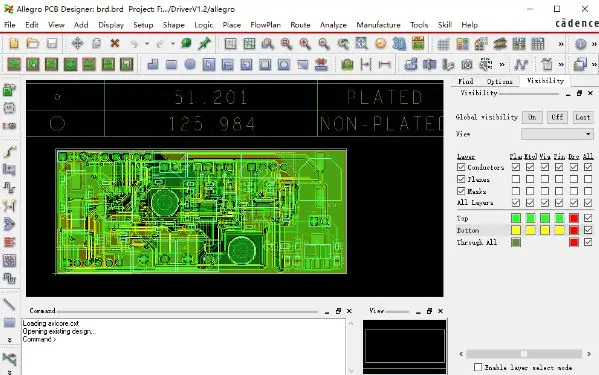Viewport: 599px width, 375px height.
Task: Click the red Delete X icon
Action: point(115,44)
